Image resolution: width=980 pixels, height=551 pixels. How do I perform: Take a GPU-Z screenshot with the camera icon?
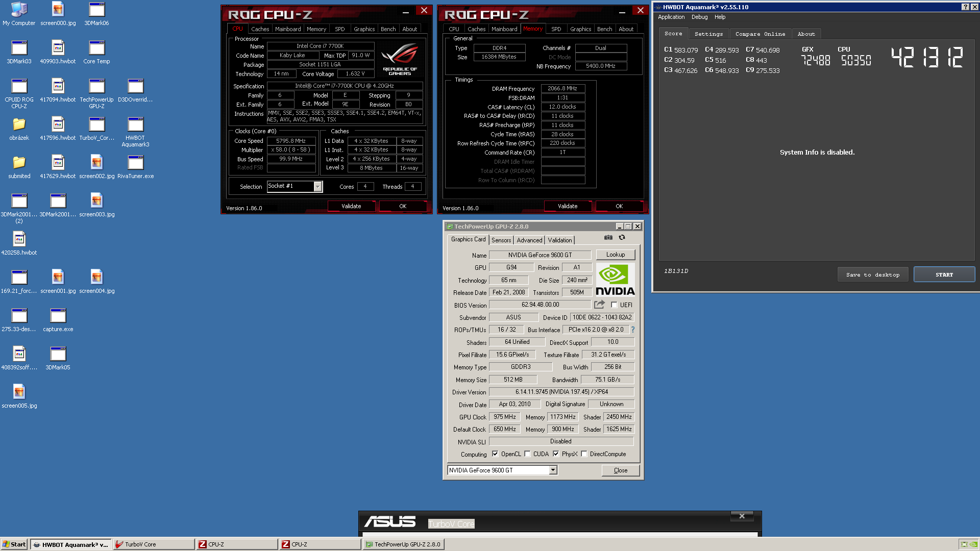[x=608, y=237]
